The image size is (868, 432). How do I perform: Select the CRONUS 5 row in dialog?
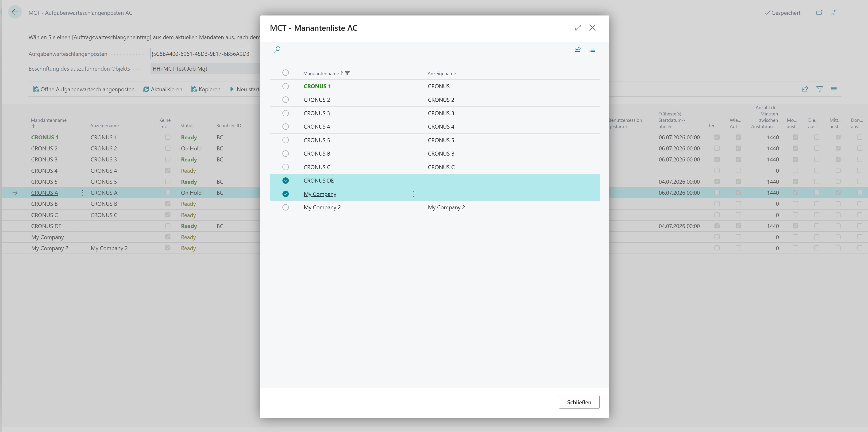[285, 140]
